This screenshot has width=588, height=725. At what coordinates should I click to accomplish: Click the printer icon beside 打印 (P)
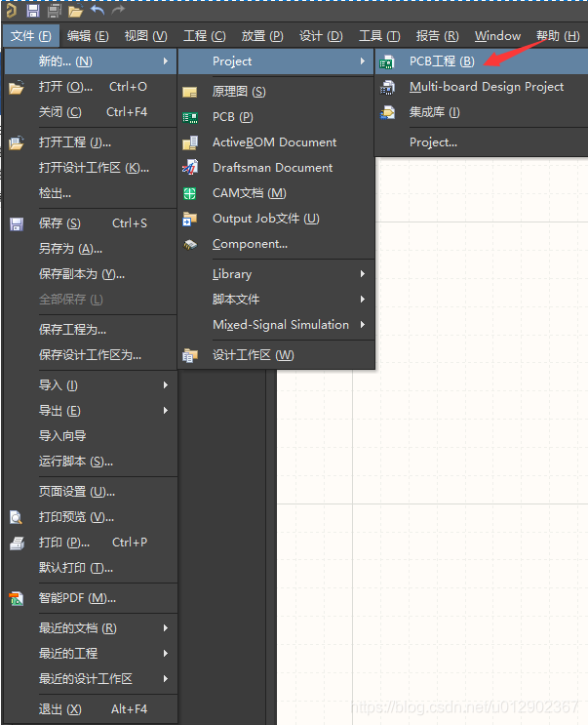(17, 544)
